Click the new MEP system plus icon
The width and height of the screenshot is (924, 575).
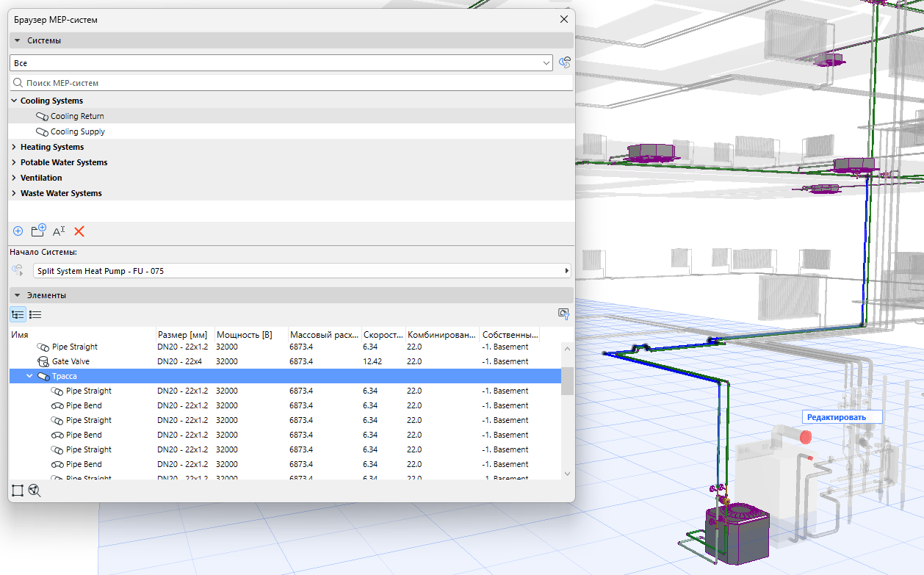[18, 231]
